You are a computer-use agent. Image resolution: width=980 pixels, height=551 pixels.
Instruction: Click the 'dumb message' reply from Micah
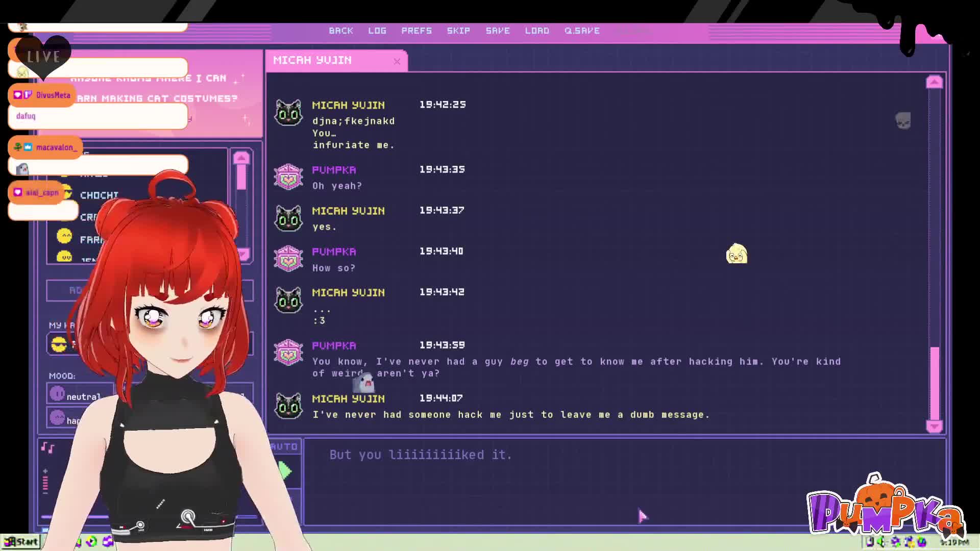(x=511, y=415)
